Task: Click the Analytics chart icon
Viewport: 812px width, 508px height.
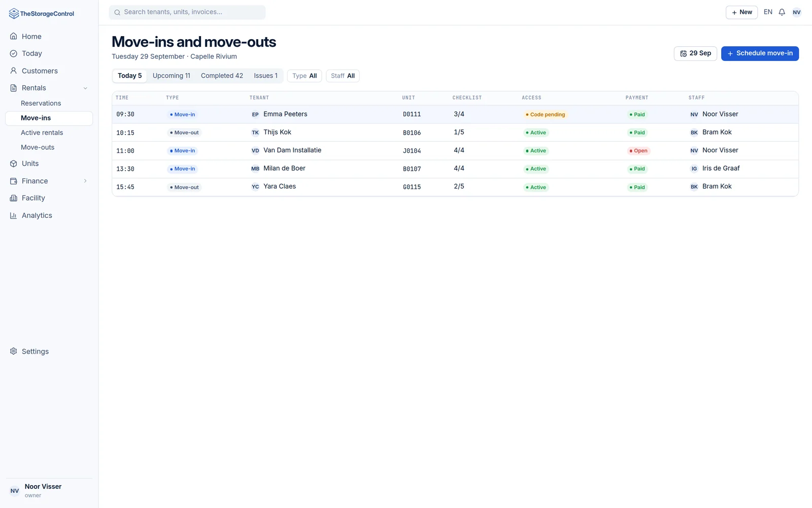Action: [14, 215]
